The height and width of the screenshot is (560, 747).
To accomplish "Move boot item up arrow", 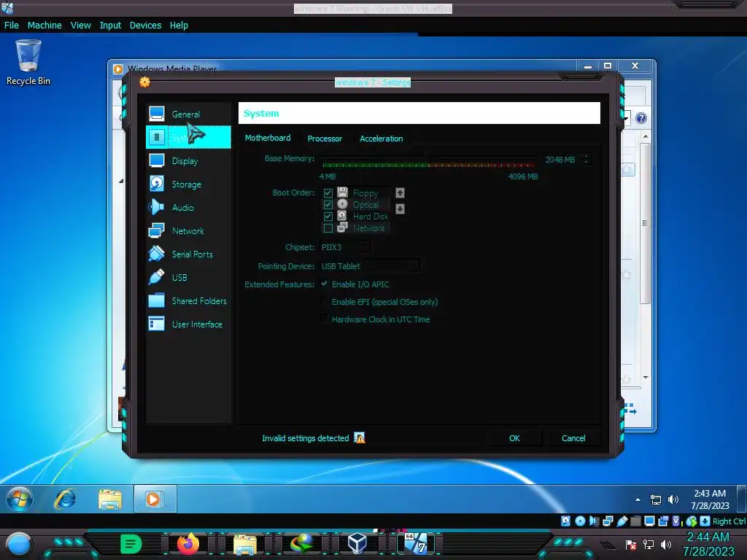I will [x=400, y=192].
